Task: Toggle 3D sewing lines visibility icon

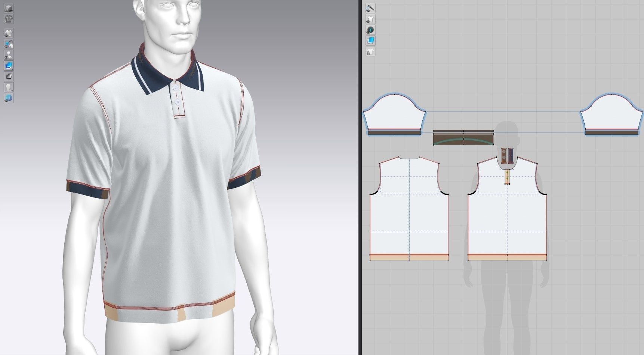Action: (x=9, y=44)
